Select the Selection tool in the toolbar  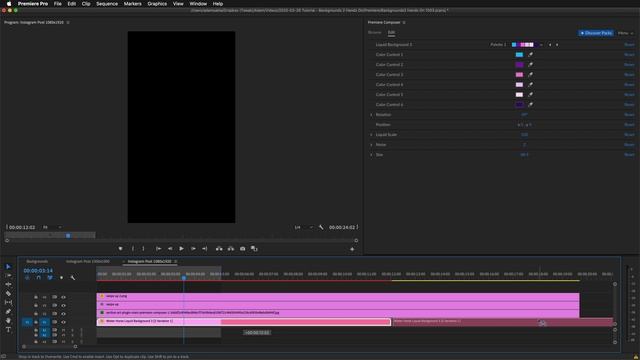pos(8,267)
